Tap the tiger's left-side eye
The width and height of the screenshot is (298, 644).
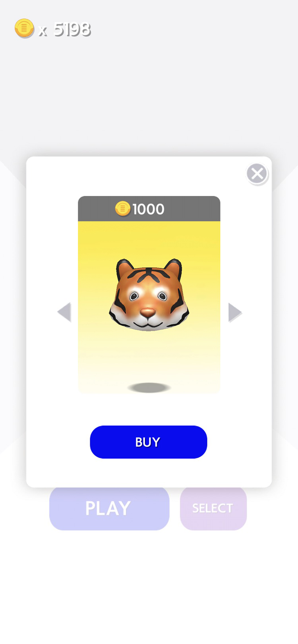pyautogui.click(x=134, y=296)
